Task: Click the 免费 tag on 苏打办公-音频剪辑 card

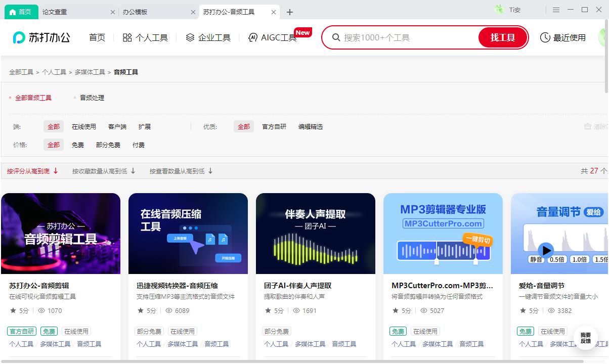Action: tap(49, 332)
